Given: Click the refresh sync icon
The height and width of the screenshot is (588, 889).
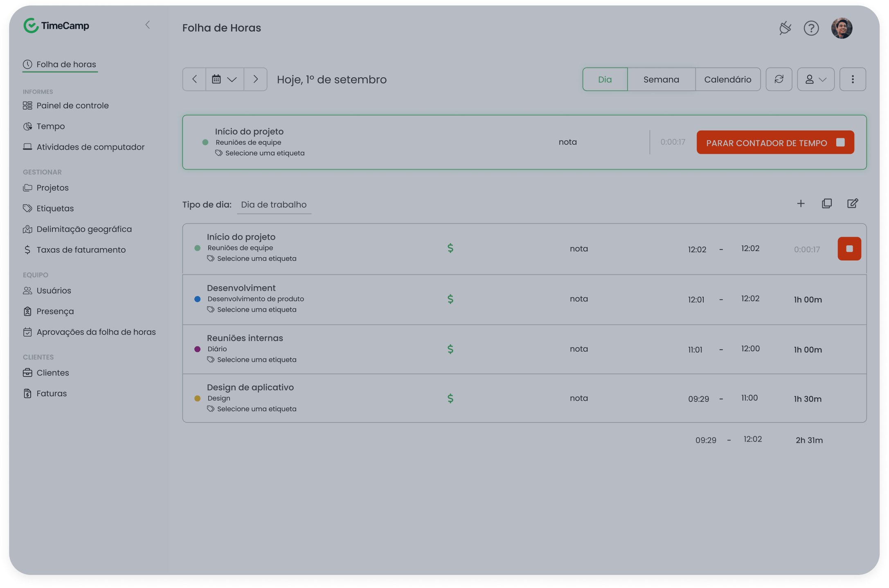Looking at the screenshot, I should tap(779, 79).
